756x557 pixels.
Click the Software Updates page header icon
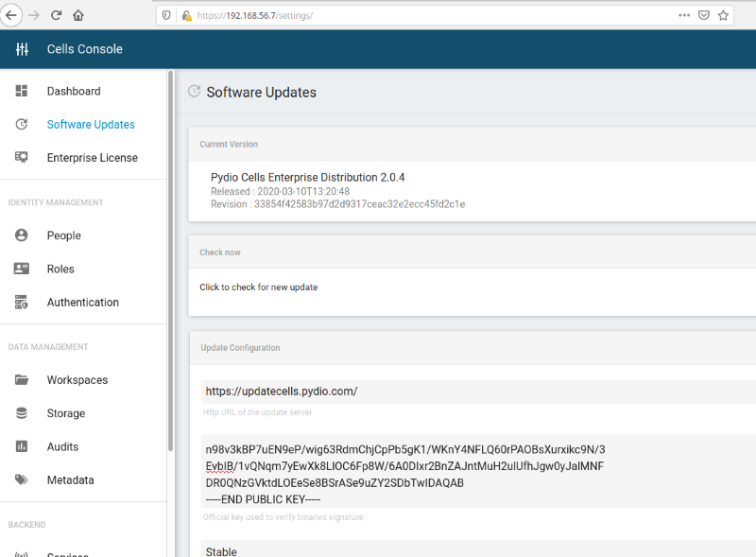pos(195,91)
